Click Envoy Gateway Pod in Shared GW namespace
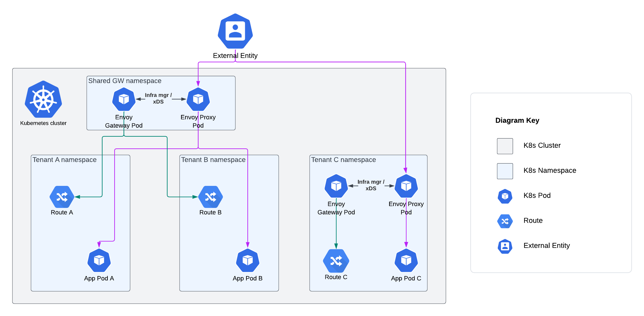This screenshot has height=316, width=644. pos(124,99)
